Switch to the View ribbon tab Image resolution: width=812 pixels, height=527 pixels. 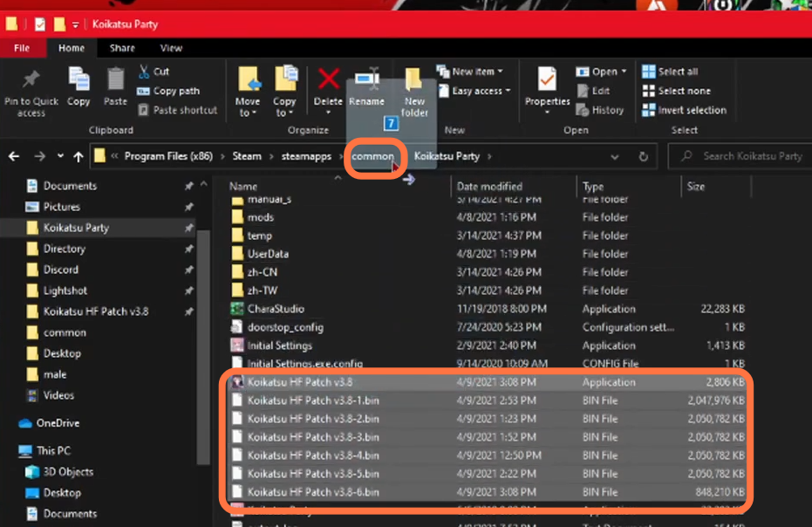point(171,48)
